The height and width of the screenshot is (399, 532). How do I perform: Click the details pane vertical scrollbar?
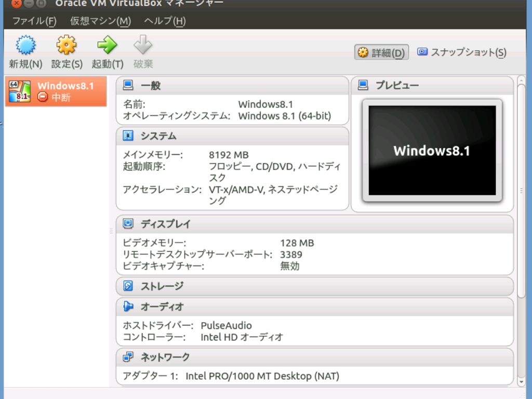pos(522,191)
